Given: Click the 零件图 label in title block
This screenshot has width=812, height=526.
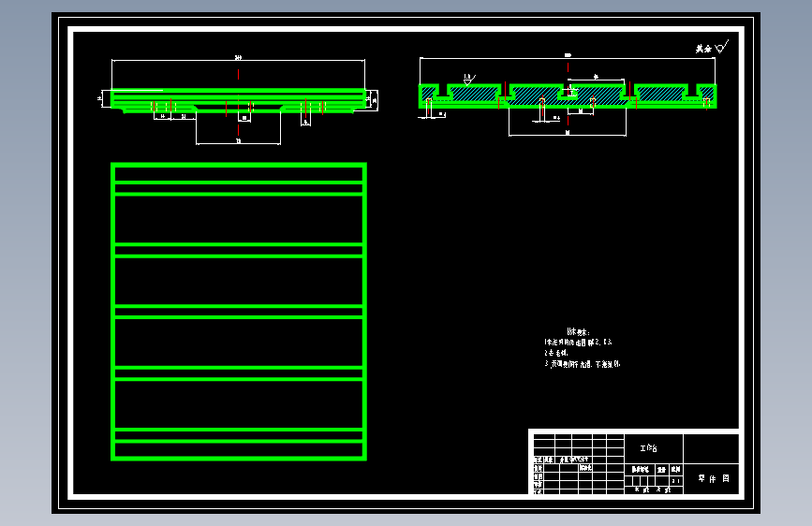Looking at the screenshot, I should pos(714,479).
